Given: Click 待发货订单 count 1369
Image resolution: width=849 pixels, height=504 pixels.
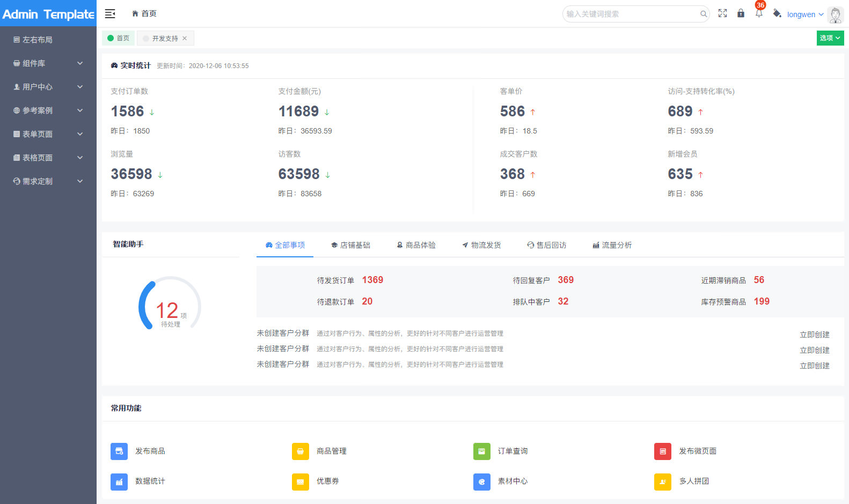Looking at the screenshot, I should pos(372,280).
